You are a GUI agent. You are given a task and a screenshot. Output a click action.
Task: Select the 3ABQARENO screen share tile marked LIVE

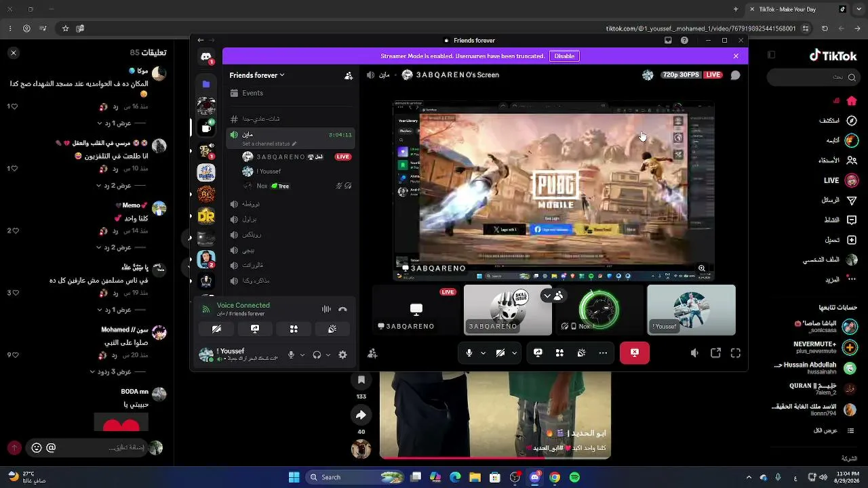[416, 310]
